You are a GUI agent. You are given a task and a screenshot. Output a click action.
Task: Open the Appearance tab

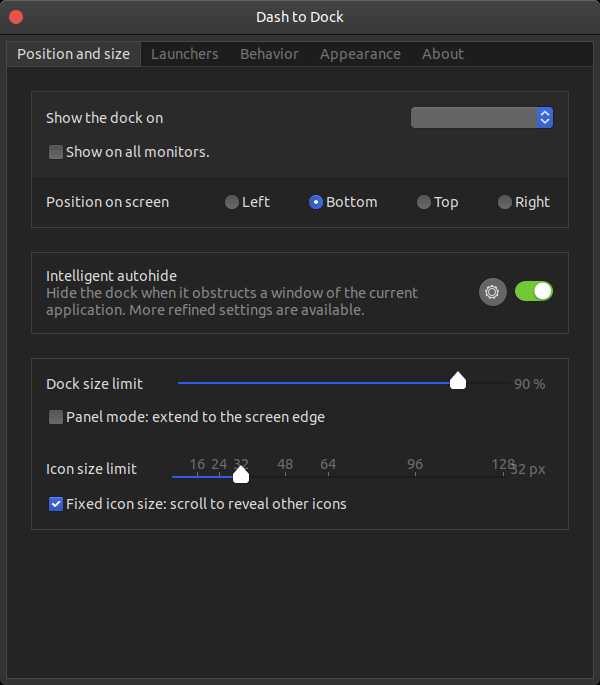click(x=360, y=54)
